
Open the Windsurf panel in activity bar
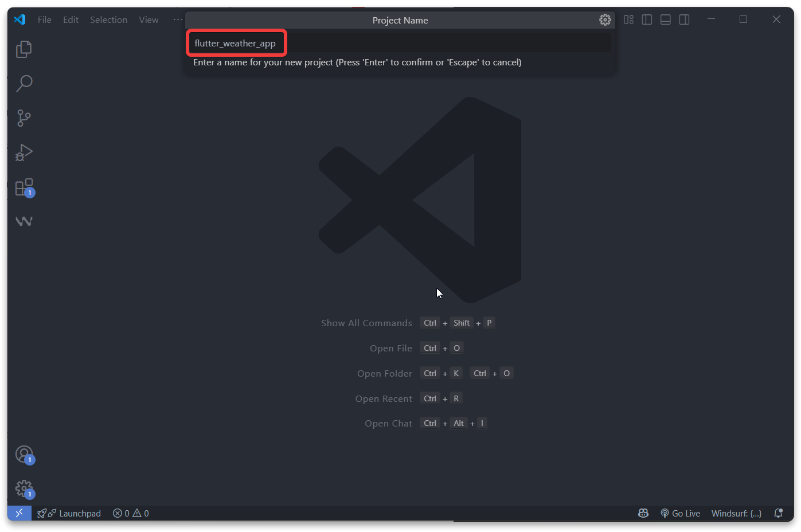coord(24,221)
